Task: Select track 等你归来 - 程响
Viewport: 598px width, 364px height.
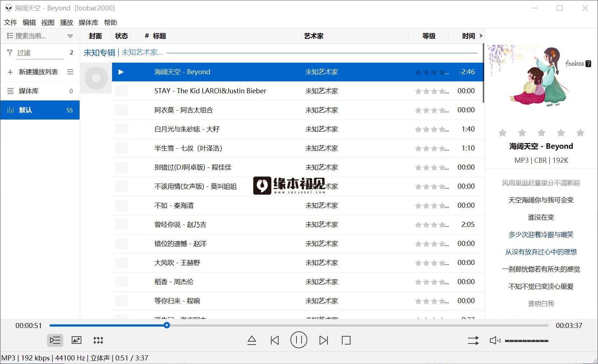Action: [298, 301]
